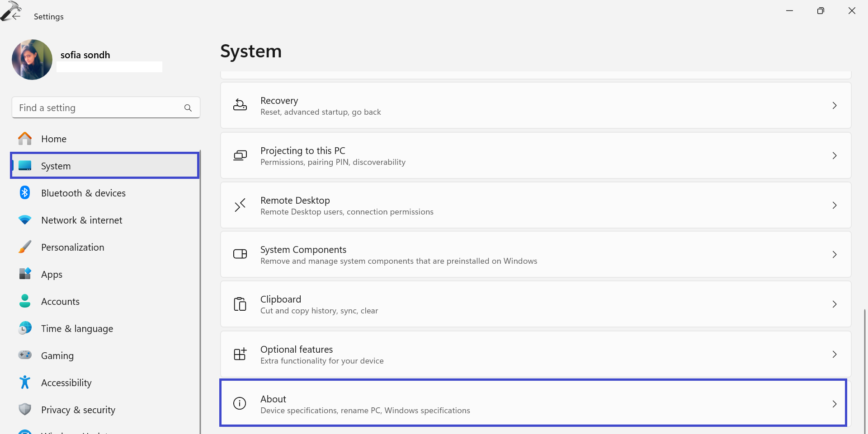Click the search magnifier icon
The width and height of the screenshot is (868, 434).
pos(188,107)
